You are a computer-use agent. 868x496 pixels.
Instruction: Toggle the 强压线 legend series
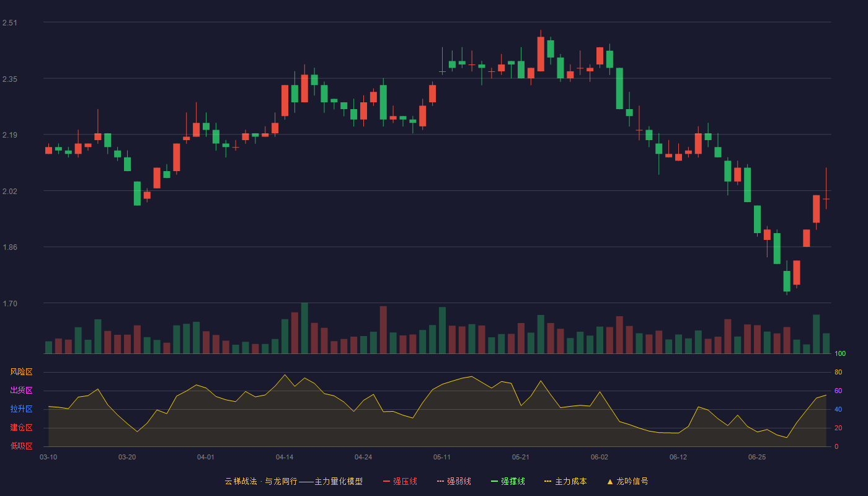point(400,481)
